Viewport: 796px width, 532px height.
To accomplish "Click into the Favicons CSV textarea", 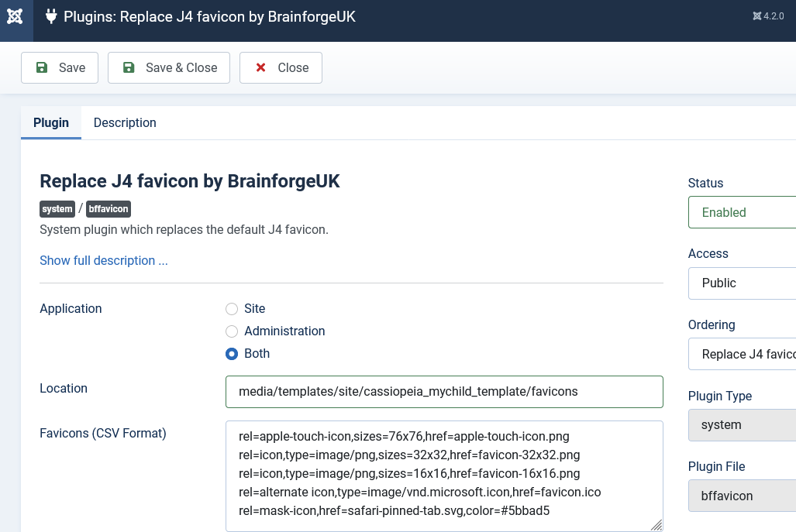I will pyautogui.click(x=444, y=475).
